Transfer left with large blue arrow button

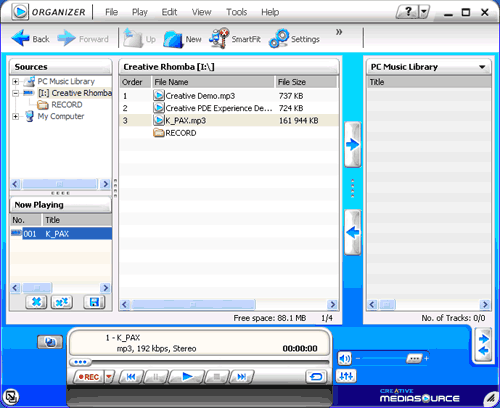[x=353, y=232]
